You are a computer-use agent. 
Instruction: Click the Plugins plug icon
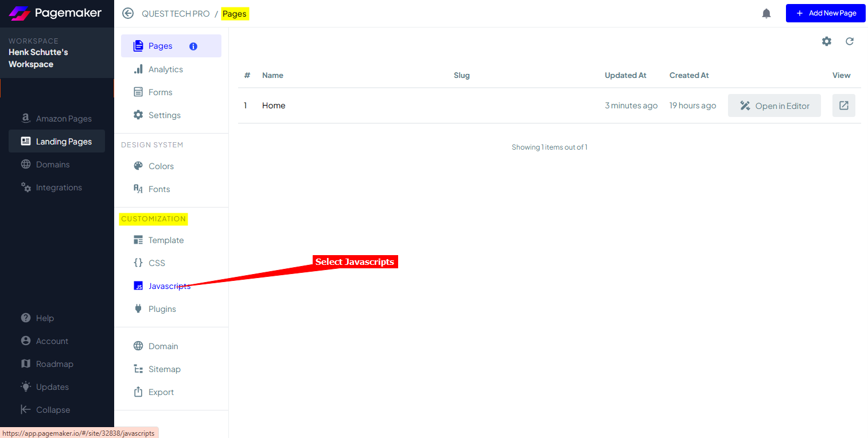click(138, 308)
